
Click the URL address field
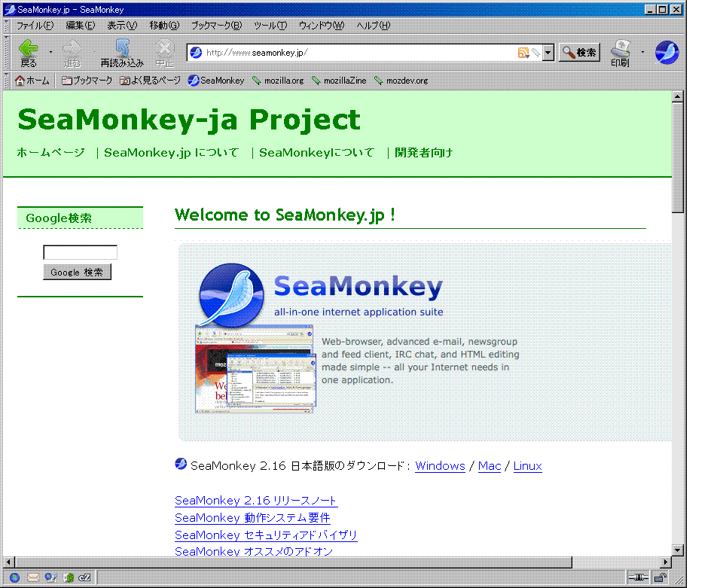[x=360, y=53]
